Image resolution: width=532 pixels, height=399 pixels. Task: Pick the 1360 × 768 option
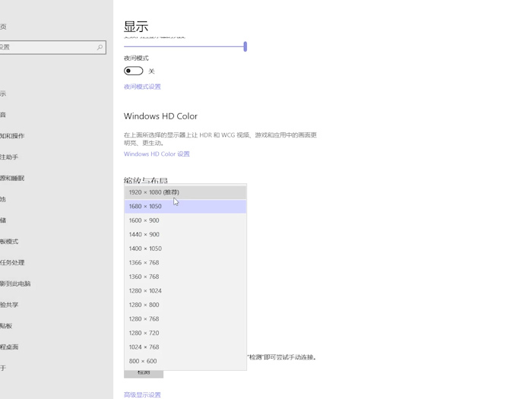coord(185,277)
